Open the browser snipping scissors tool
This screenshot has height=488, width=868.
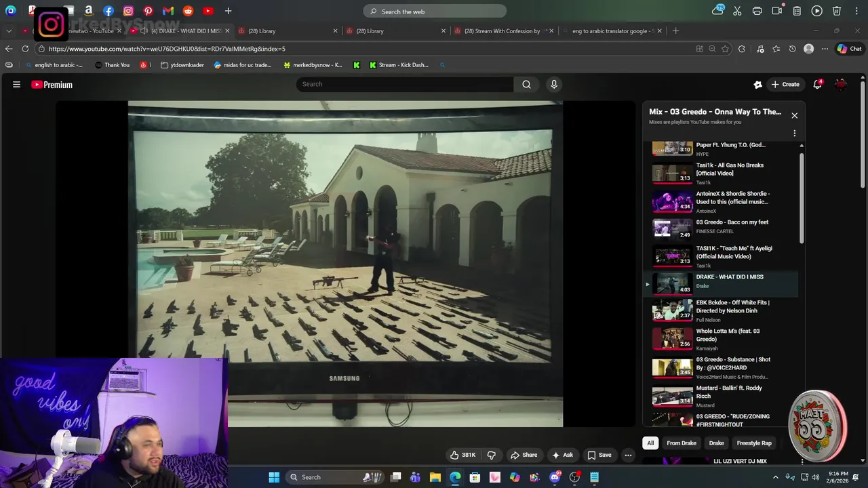coord(737,11)
